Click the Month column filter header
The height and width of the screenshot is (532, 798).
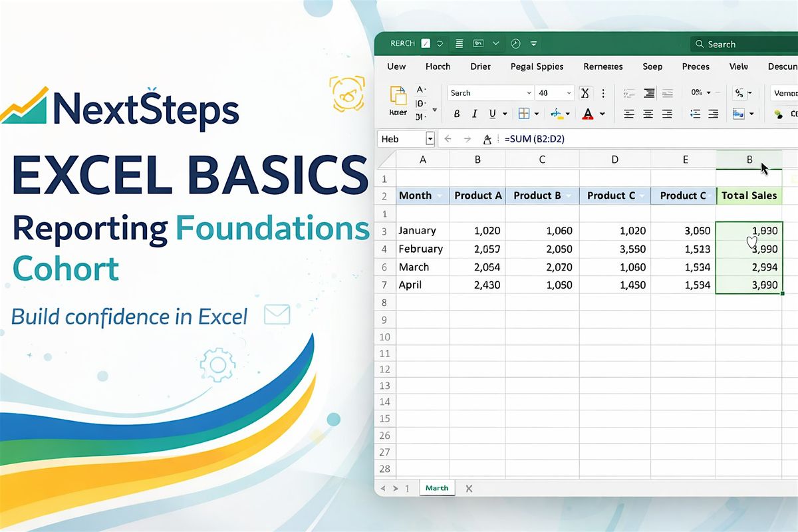click(423, 196)
